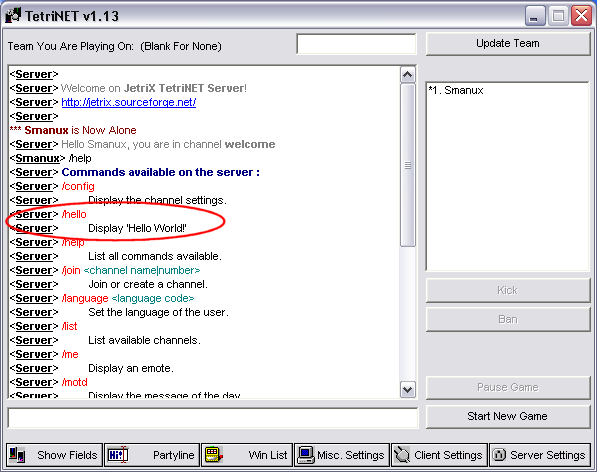Open the jetrix.sourceforge.net link

(x=129, y=102)
